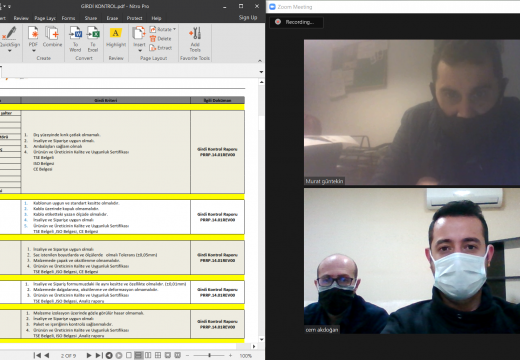The height and width of the screenshot is (360, 520).
Task: Convert the document To Excel
Action: pyautogui.click(x=93, y=33)
